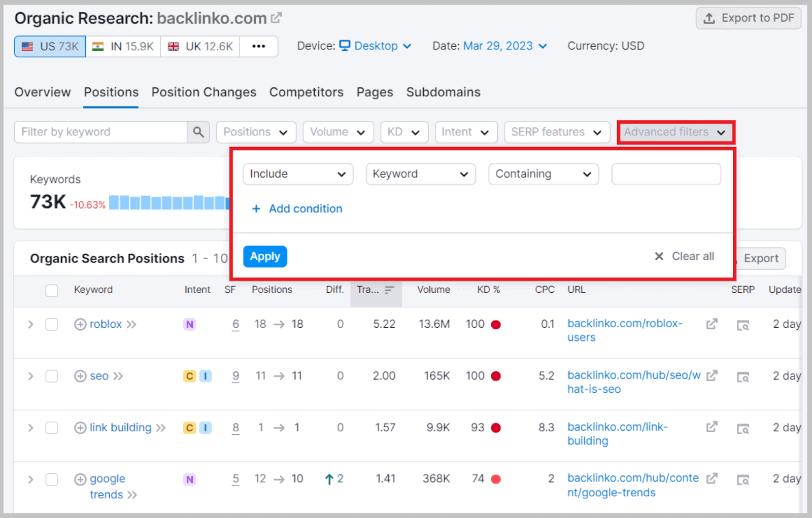The width and height of the screenshot is (812, 518).
Task: Expand the roblox row details
Action: point(30,324)
